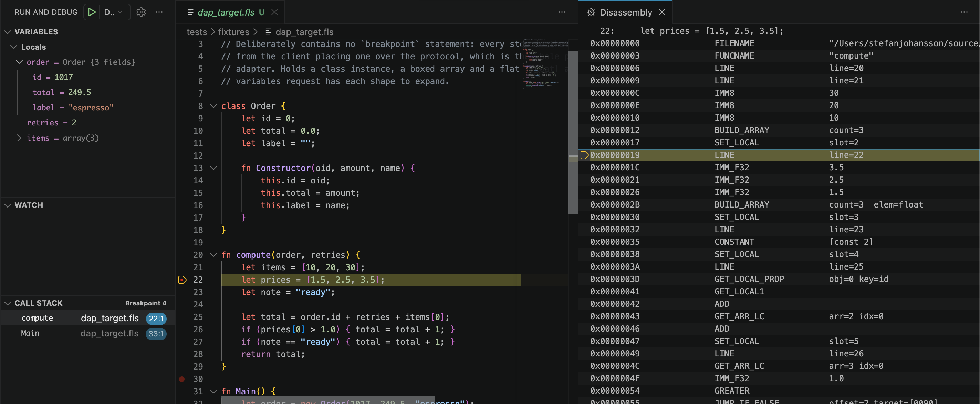
Task: Start debugging with the green play button
Action: (92, 12)
